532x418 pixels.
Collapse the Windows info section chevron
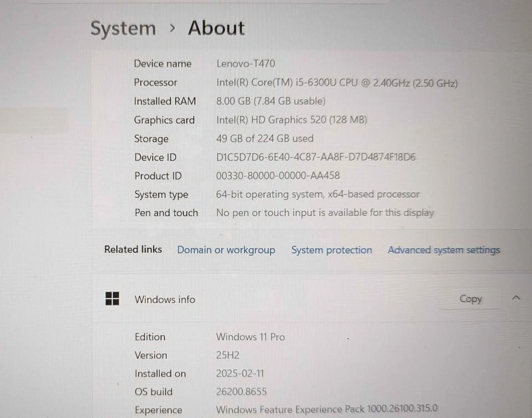[516, 298]
